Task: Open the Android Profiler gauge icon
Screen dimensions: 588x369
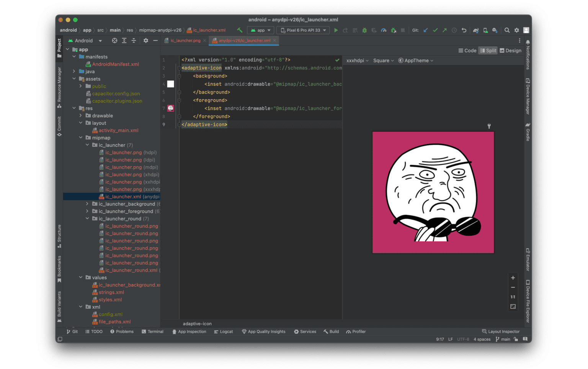Action: point(384,30)
